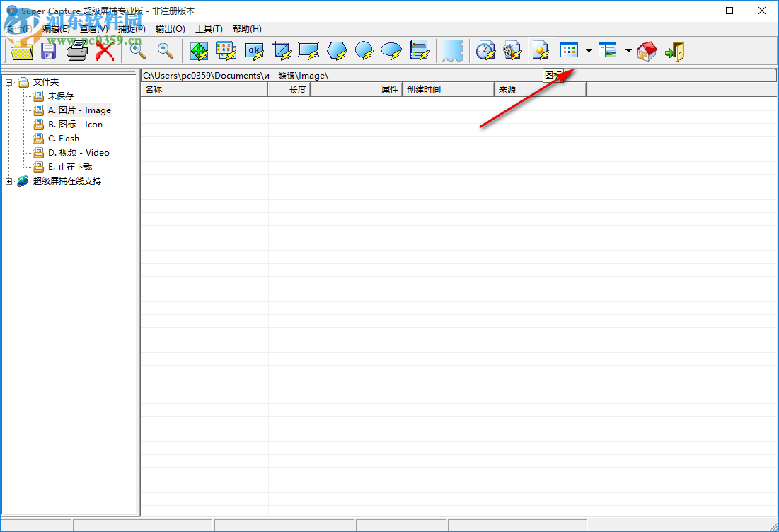
Task: Start timed capture with the clock icon
Action: (x=485, y=51)
